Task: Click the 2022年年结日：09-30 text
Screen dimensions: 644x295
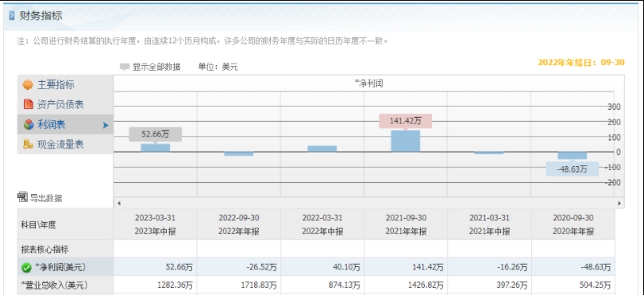Action: pos(581,63)
